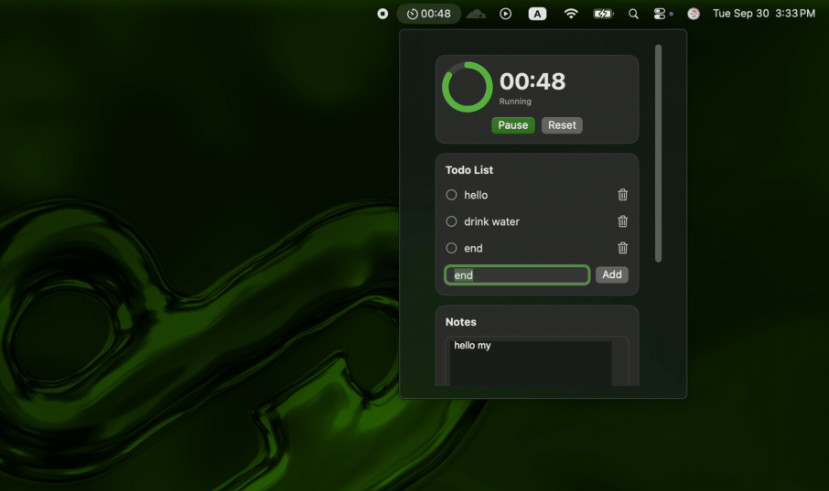The width and height of the screenshot is (829, 491).
Task: Delete the end todo with trash icon
Action: point(622,248)
